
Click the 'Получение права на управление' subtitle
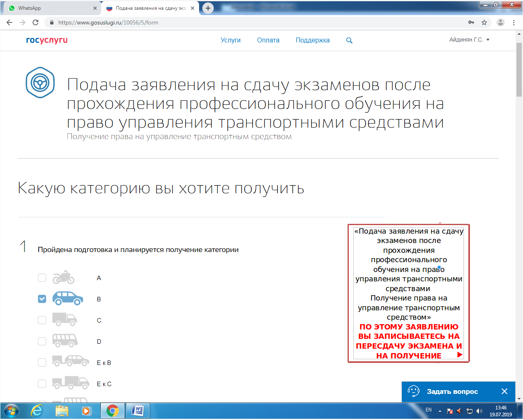click(x=179, y=137)
